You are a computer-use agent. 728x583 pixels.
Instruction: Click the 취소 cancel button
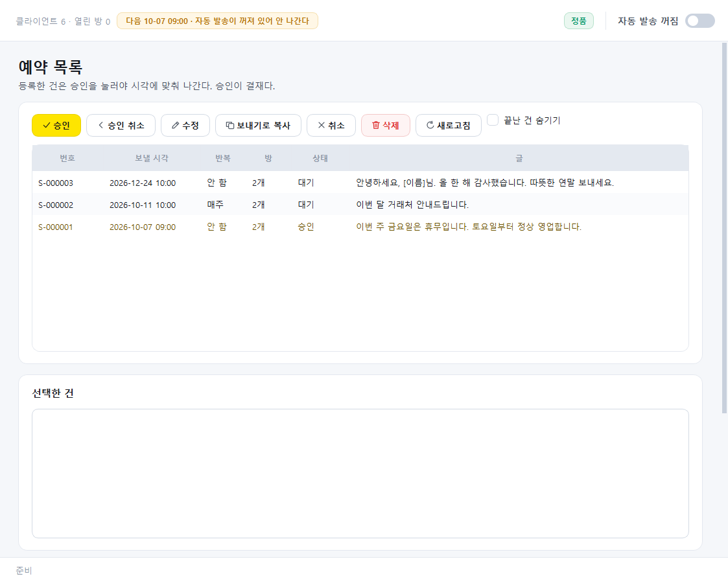(331, 125)
